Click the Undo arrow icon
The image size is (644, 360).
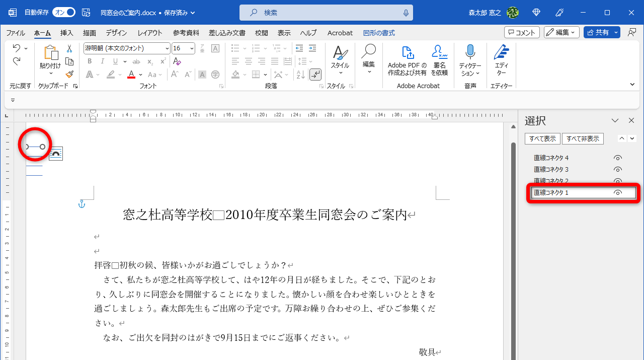pyautogui.click(x=18, y=48)
